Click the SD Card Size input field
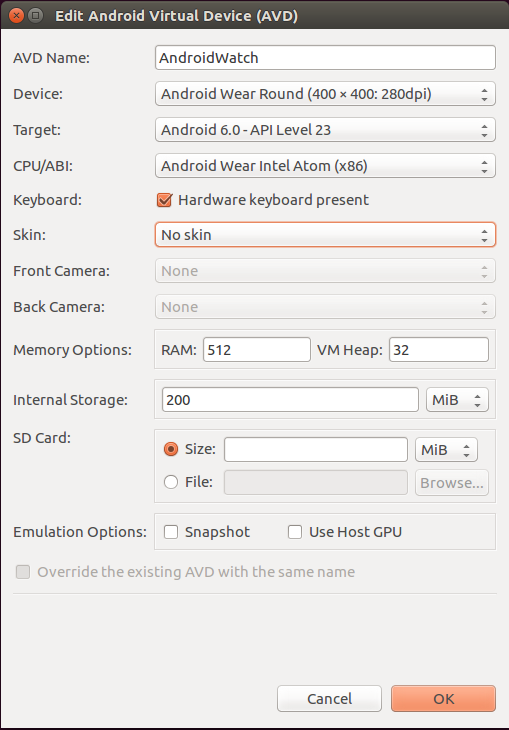This screenshot has width=509, height=730. 316,450
